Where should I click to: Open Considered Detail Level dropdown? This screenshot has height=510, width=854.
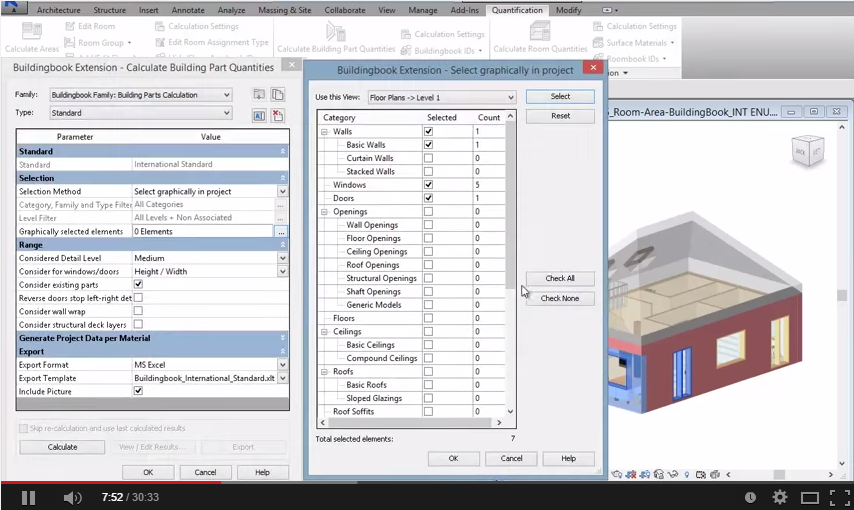282,258
